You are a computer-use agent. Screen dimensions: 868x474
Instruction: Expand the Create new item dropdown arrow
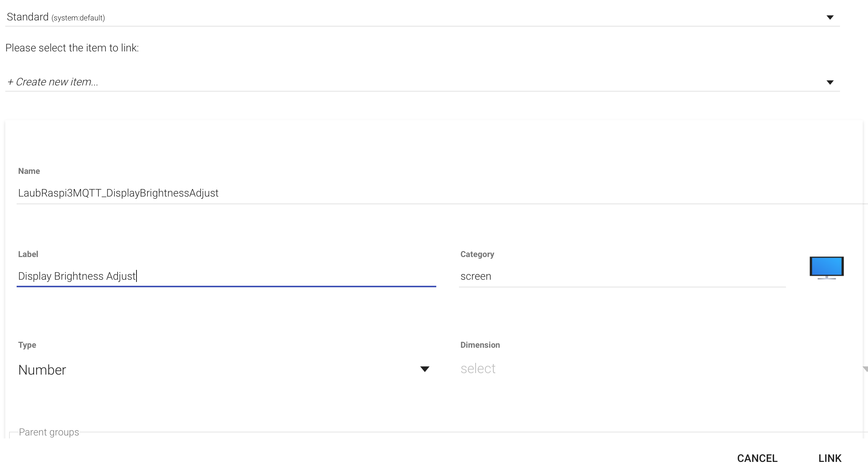[x=830, y=82]
